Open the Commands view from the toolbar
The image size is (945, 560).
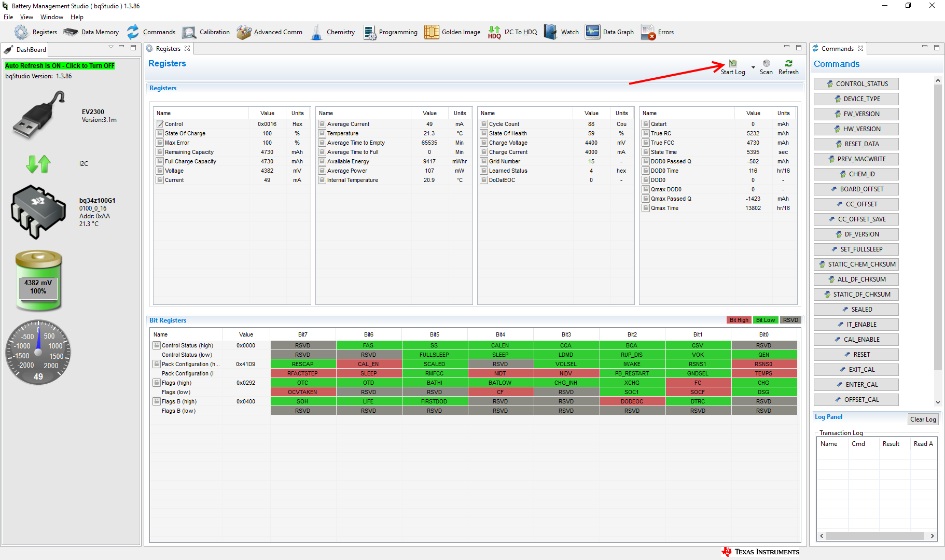(151, 32)
